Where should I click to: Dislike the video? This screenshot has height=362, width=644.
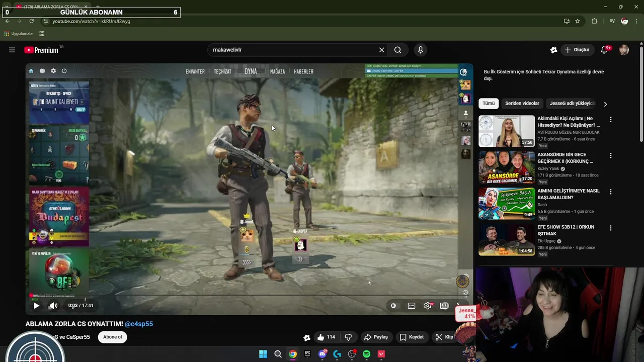(x=348, y=337)
